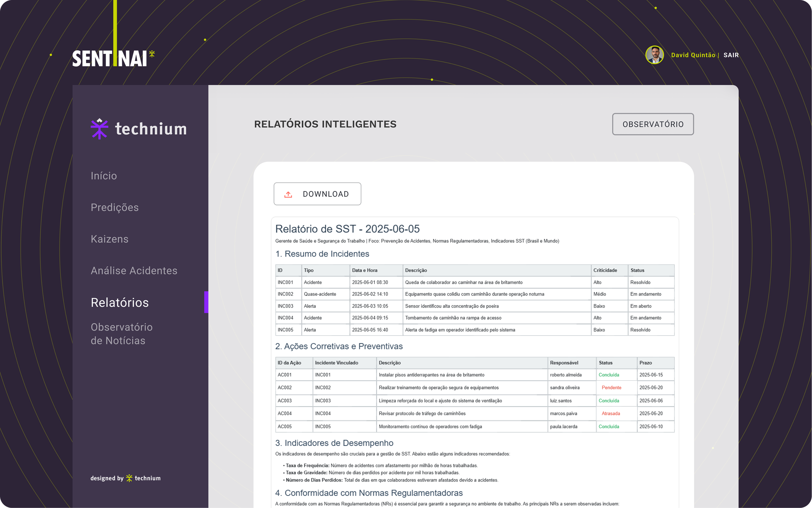
Task: Click '2025-06-06' deadline cell
Action: point(655,400)
